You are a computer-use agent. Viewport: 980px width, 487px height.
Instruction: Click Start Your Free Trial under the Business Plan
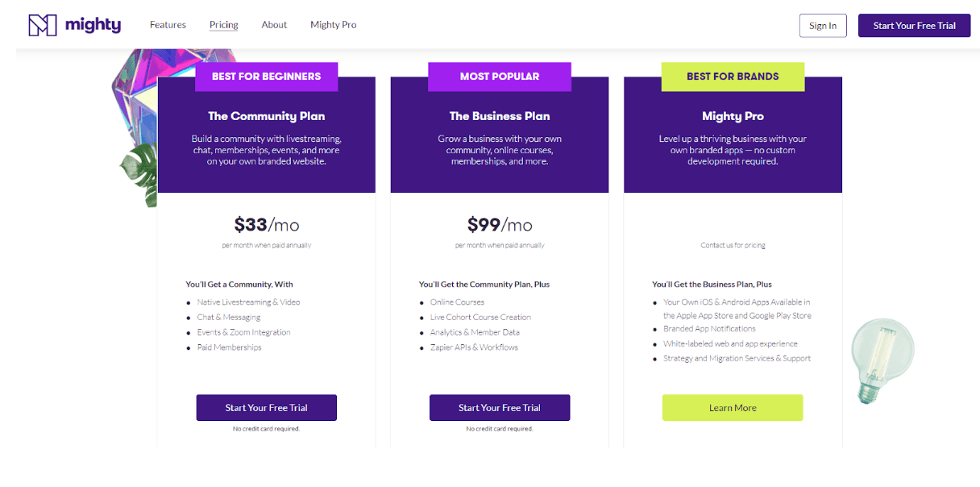point(499,407)
